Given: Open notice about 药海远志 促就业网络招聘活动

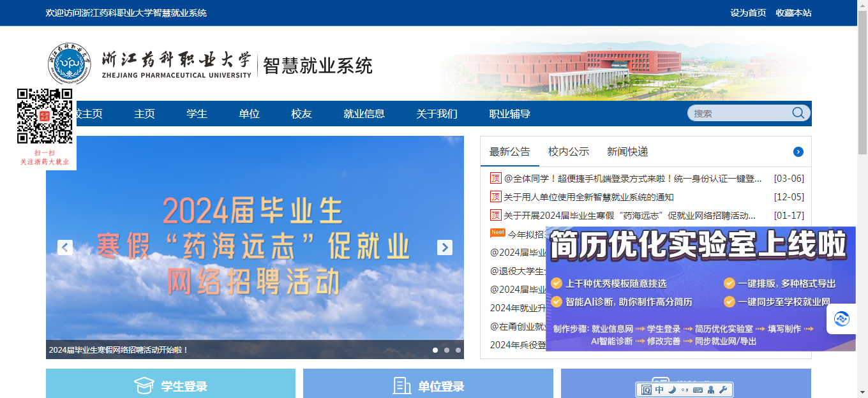Looking at the screenshot, I should (630, 216).
